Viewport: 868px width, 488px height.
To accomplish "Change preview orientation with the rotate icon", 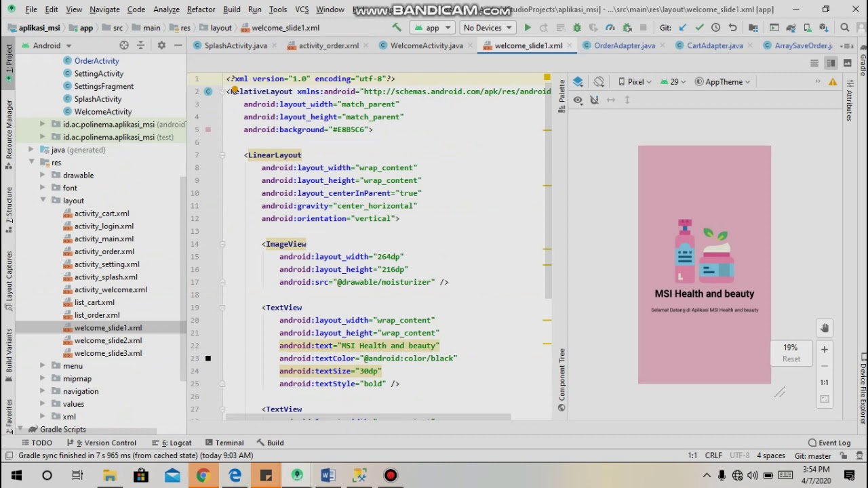I will pos(599,82).
